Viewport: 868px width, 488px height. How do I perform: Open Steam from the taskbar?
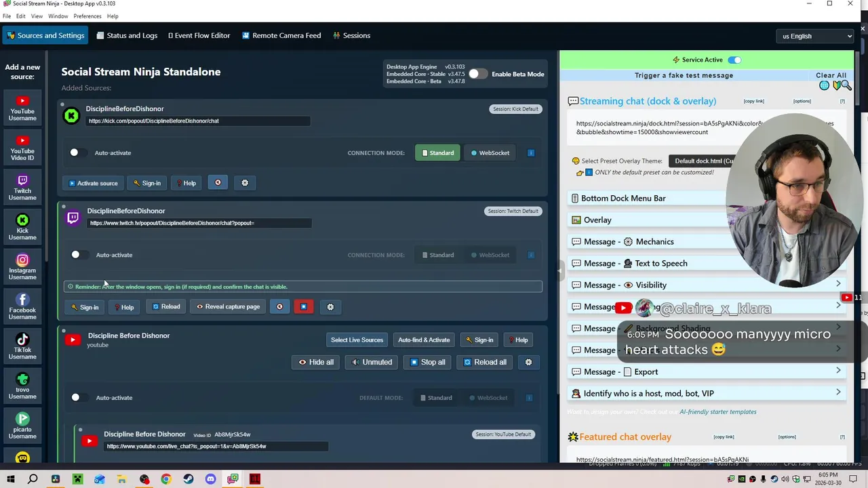[188, 479]
